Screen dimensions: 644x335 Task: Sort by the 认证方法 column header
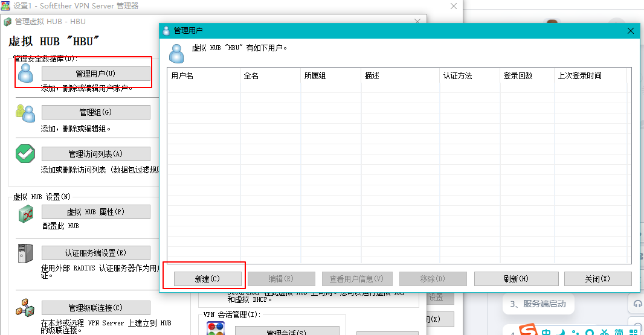[470, 75]
